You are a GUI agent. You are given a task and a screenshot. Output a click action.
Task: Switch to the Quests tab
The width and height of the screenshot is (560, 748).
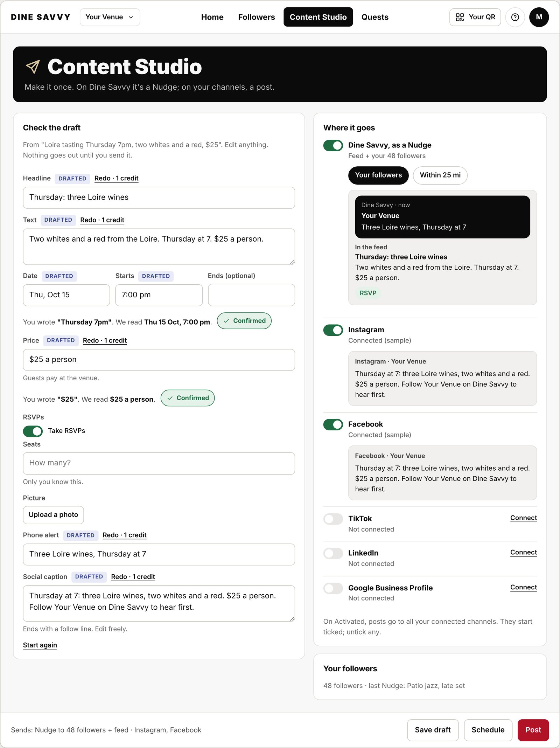[x=375, y=17]
